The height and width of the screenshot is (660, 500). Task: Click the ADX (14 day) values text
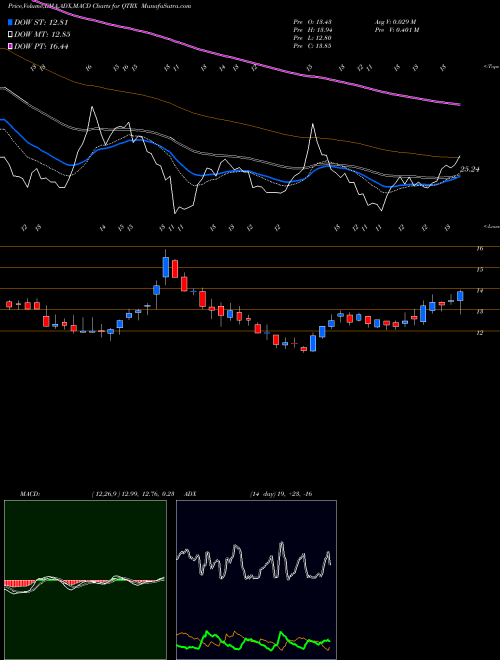[281, 494]
